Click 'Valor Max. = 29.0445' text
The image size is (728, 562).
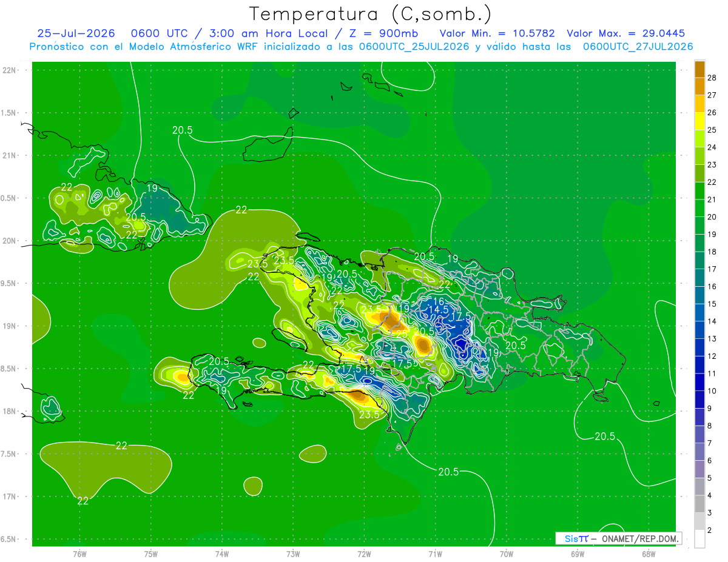coord(625,34)
